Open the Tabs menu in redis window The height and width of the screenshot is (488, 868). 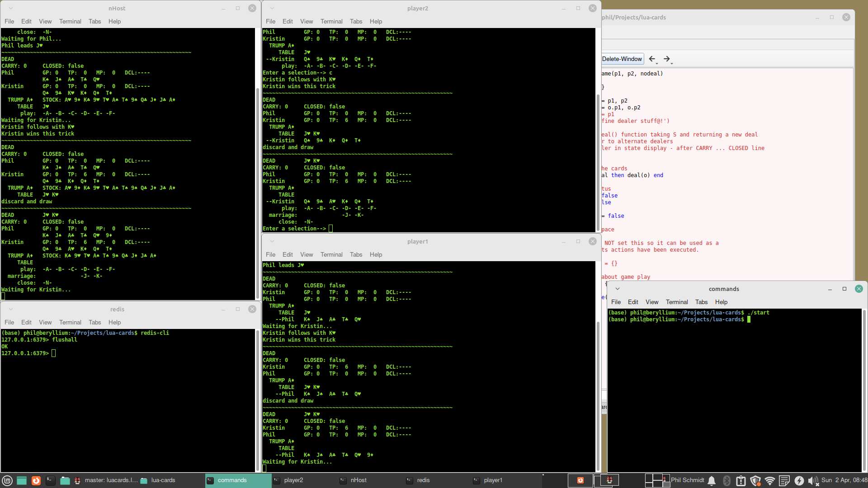coord(94,322)
